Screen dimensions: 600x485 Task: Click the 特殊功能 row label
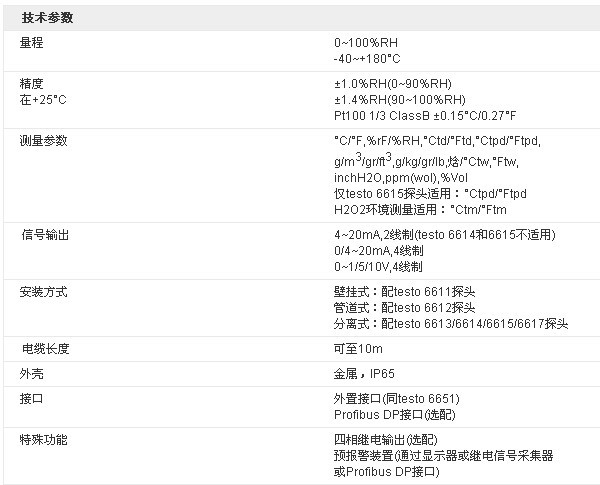point(44,440)
